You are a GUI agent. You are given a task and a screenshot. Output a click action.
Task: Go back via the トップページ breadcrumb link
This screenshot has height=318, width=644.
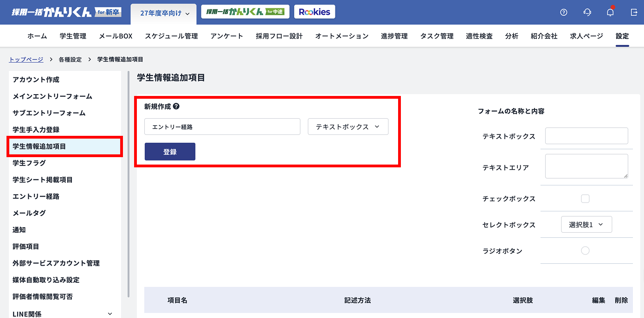pos(26,59)
